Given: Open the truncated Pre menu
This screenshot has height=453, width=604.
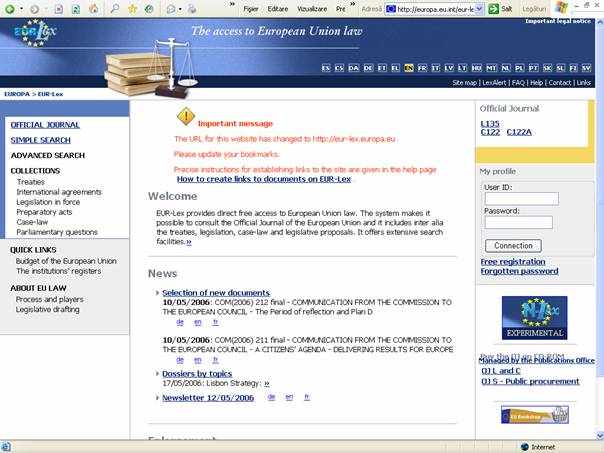Looking at the screenshot, I should click(x=341, y=9).
